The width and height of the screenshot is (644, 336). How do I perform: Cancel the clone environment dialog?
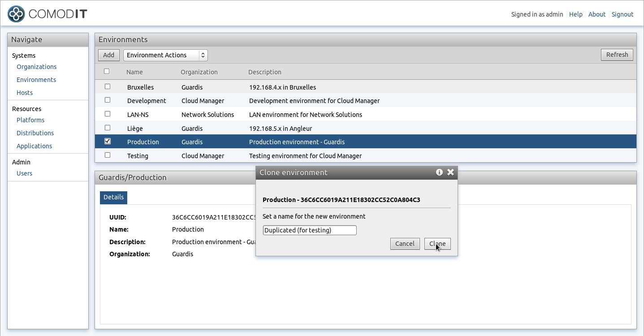point(405,244)
